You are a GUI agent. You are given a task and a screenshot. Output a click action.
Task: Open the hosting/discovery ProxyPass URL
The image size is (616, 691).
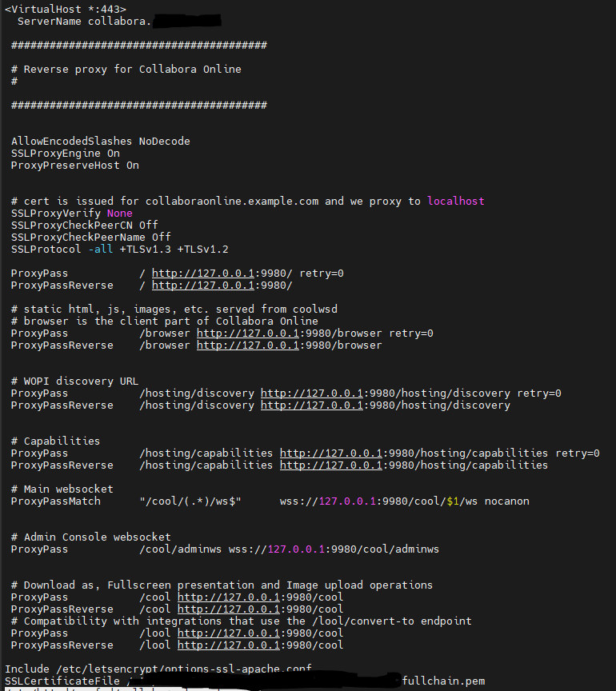click(x=312, y=393)
